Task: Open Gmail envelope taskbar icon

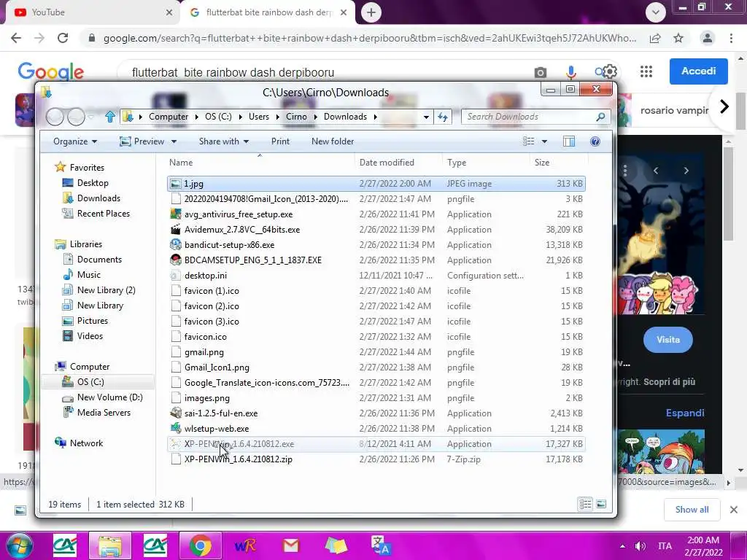Action: 290,545
